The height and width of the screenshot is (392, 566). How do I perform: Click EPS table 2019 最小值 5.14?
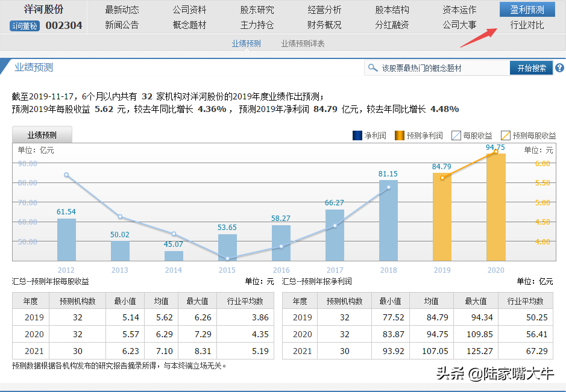coord(130,317)
